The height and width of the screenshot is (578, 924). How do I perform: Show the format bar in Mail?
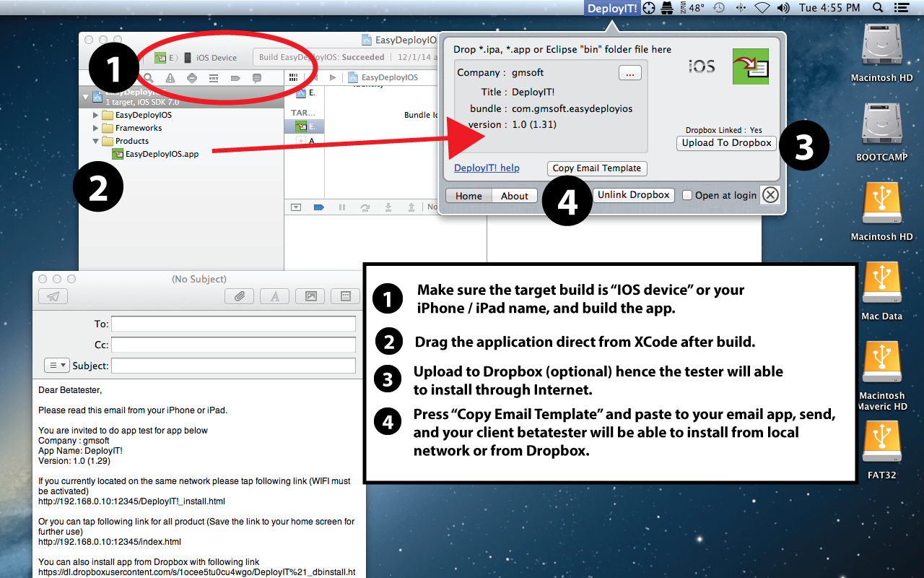(x=274, y=296)
